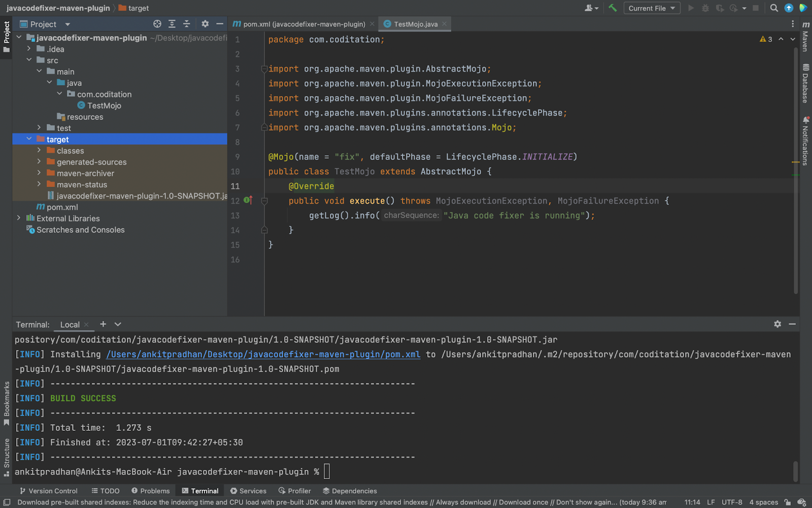Expand the test folder

[x=39, y=128]
